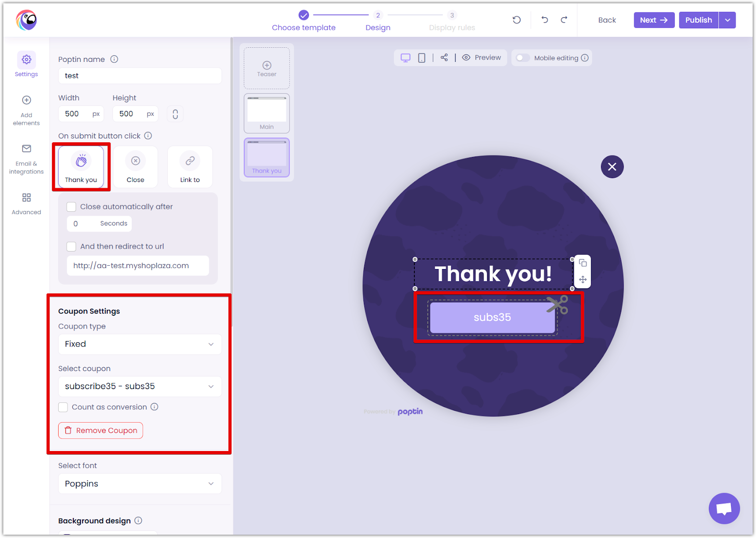Click the Remove Coupon button
Screen dimensions: 756x538
click(x=101, y=430)
